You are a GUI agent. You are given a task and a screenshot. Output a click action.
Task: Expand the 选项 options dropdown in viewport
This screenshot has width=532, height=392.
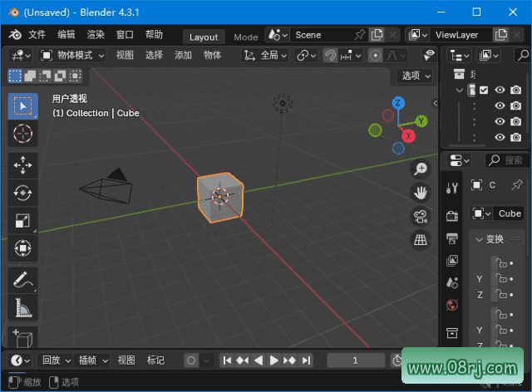(416, 76)
